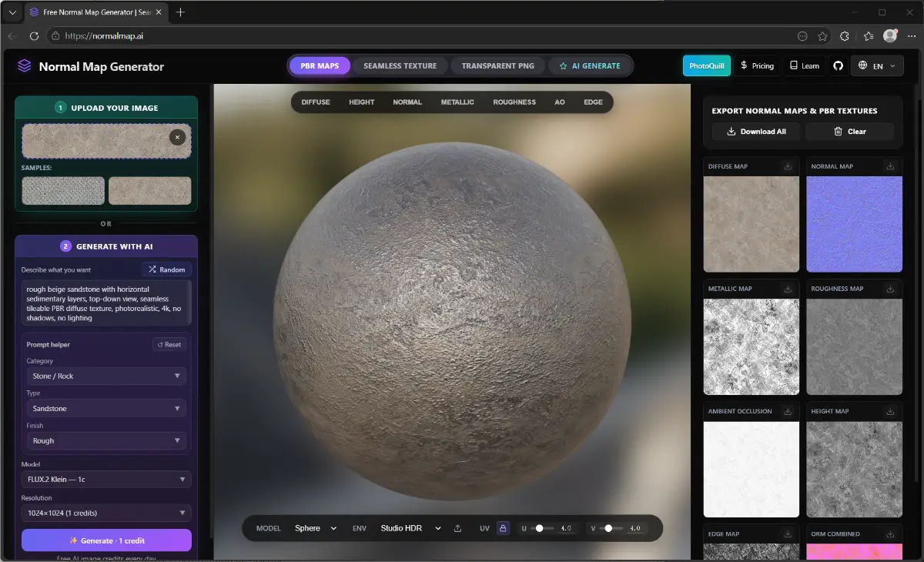924x562 pixels.
Task: Pick a Random prompt
Action: pyautogui.click(x=166, y=269)
